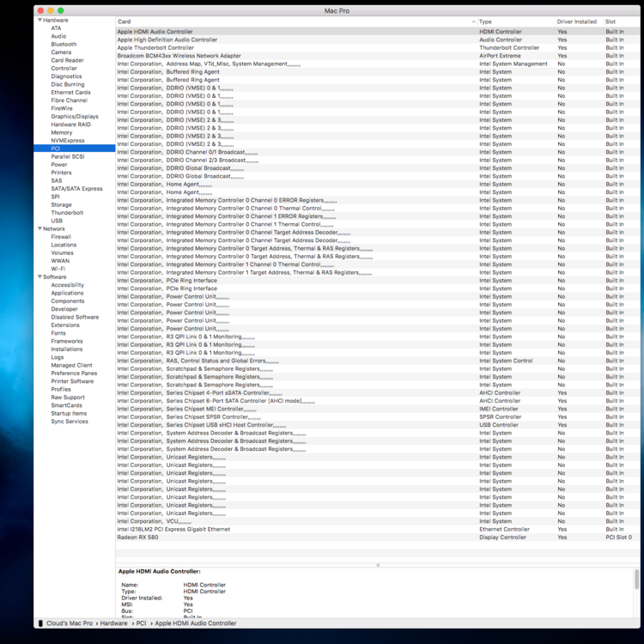Click Hardware in the path bar
The width and height of the screenshot is (644, 644).
(x=113, y=623)
